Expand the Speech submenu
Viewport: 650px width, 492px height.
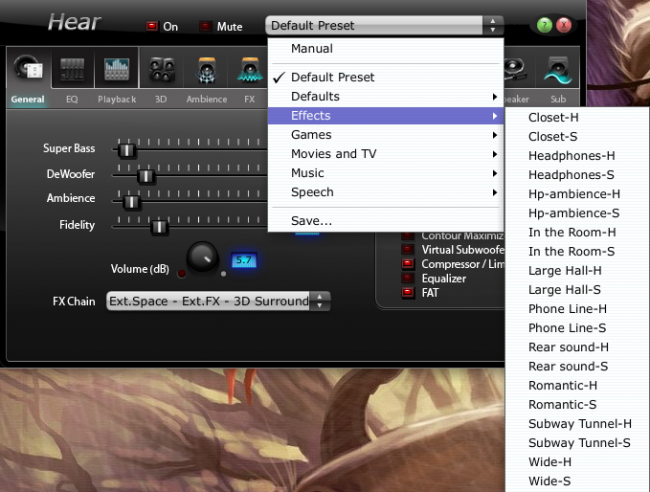(386, 192)
